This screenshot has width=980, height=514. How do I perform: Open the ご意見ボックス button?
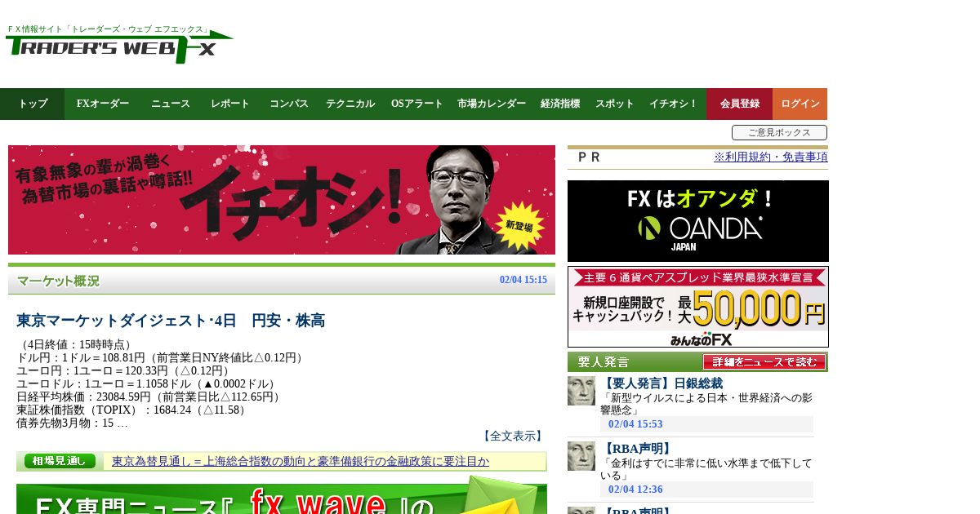click(x=779, y=132)
